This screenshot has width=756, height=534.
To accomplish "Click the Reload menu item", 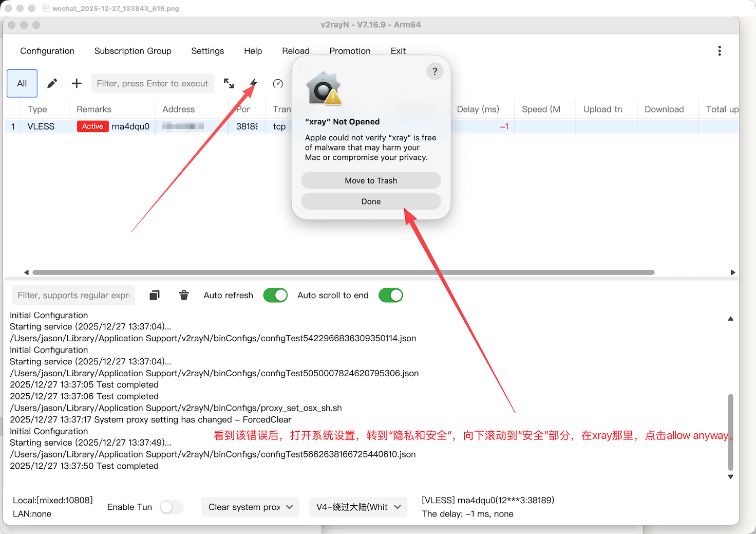I will pyautogui.click(x=296, y=51).
